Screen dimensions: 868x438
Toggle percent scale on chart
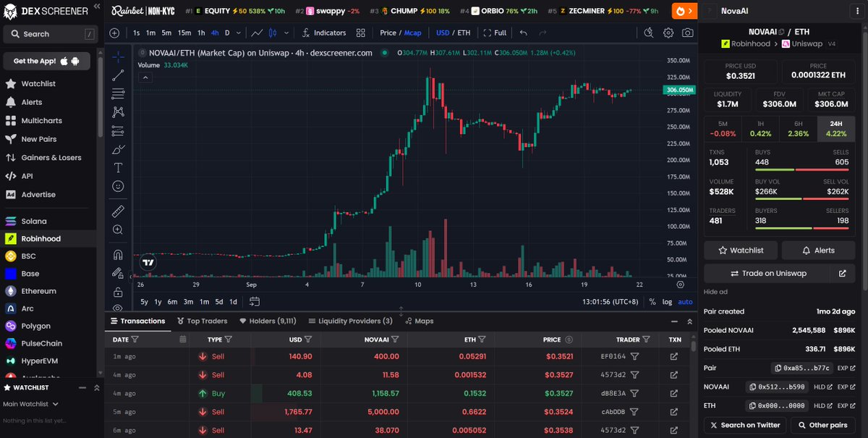[652, 301]
